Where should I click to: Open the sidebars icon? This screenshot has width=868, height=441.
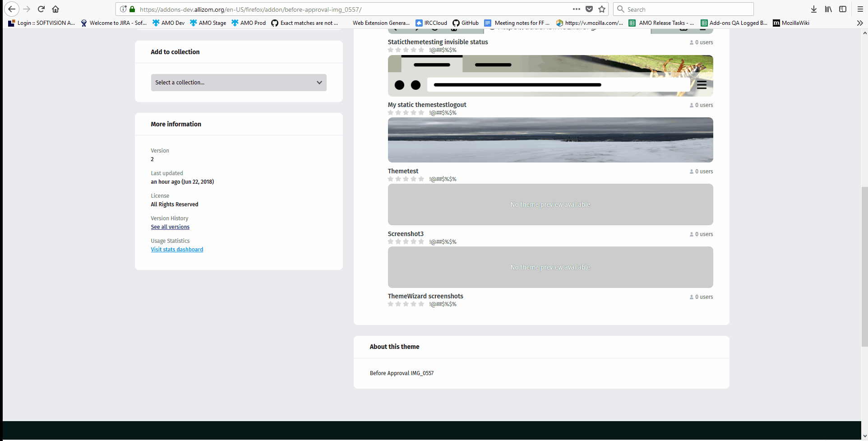(x=843, y=9)
